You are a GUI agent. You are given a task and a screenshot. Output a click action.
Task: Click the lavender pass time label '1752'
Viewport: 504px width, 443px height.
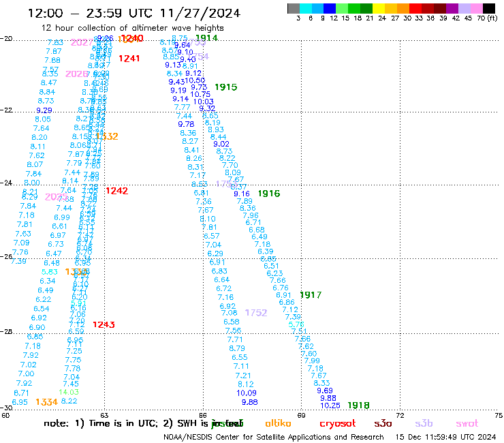(256, 313)
